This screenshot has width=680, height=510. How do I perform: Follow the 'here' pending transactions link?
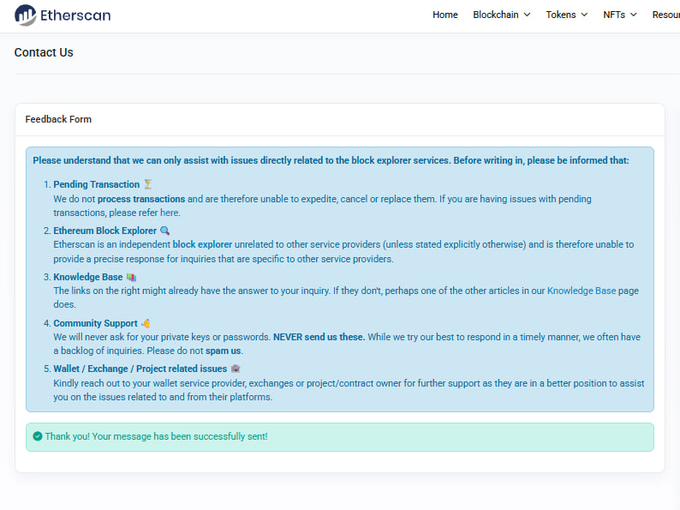(x=169, y=212)
